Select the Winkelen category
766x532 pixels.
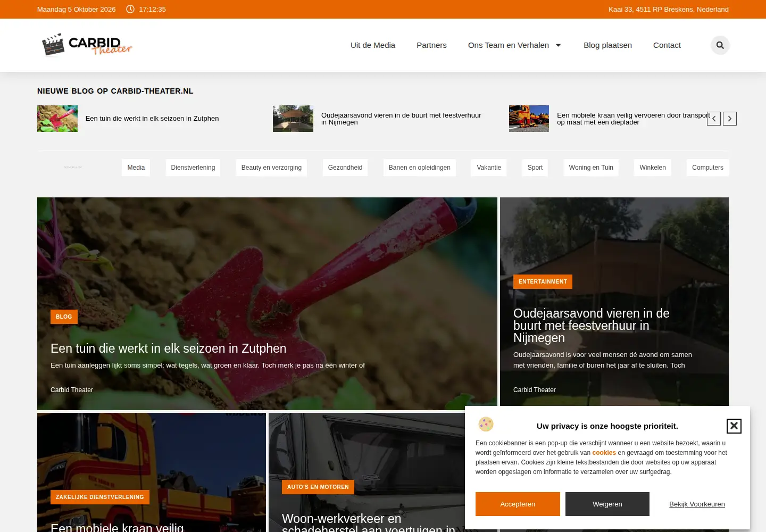(x=653, y=168)
